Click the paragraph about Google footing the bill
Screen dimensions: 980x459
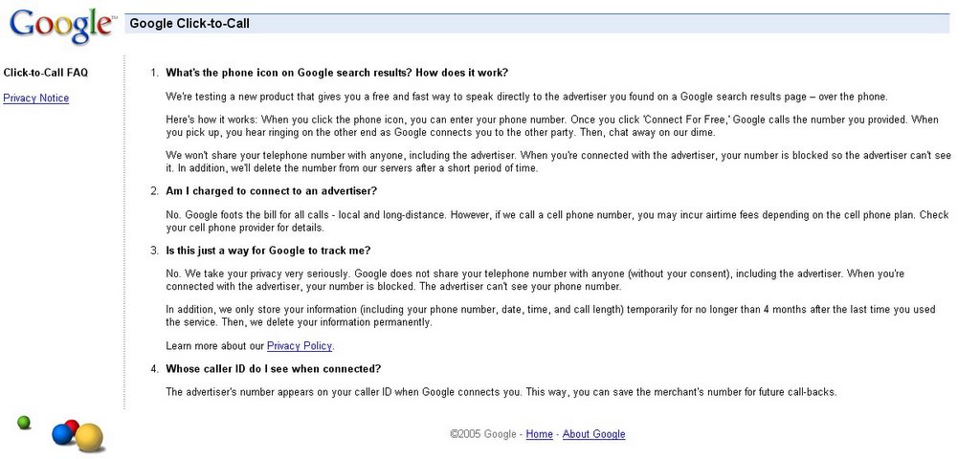tap(557, 221)
